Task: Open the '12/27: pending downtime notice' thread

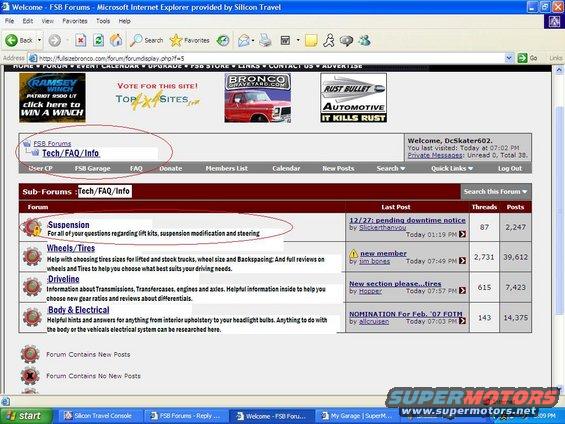Action: click(x=407, y=220)
